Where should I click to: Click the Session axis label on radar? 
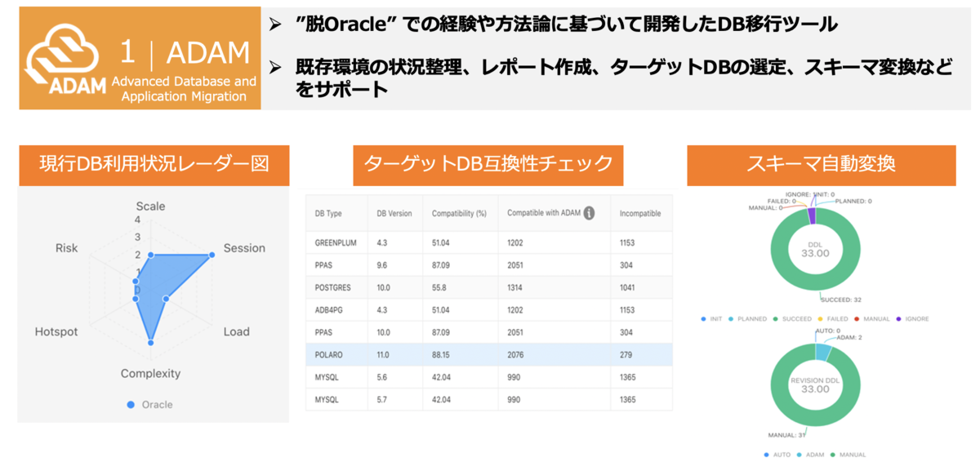[244, 248]
